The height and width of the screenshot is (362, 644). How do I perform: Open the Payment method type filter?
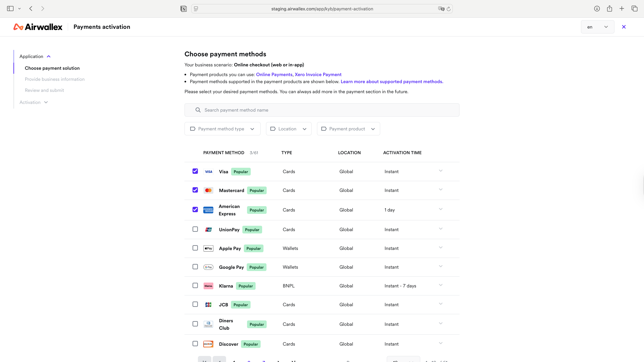[222, 129]
